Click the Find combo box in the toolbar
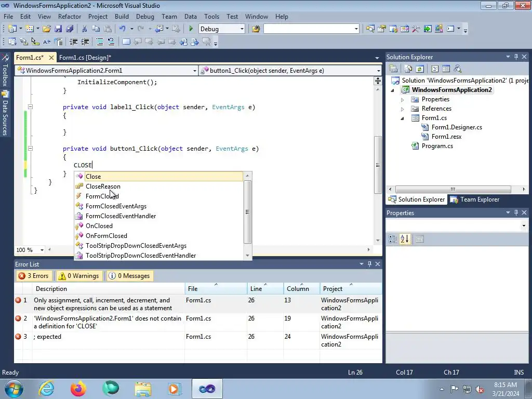The image size is (532, 399). pyautogui.click(x=311, y=29)
